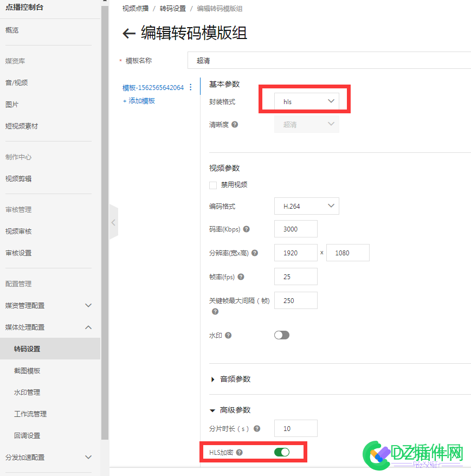Click the 模板名称 input containing 超清
This screenshot has width=471, height=476.
point(330,60)
